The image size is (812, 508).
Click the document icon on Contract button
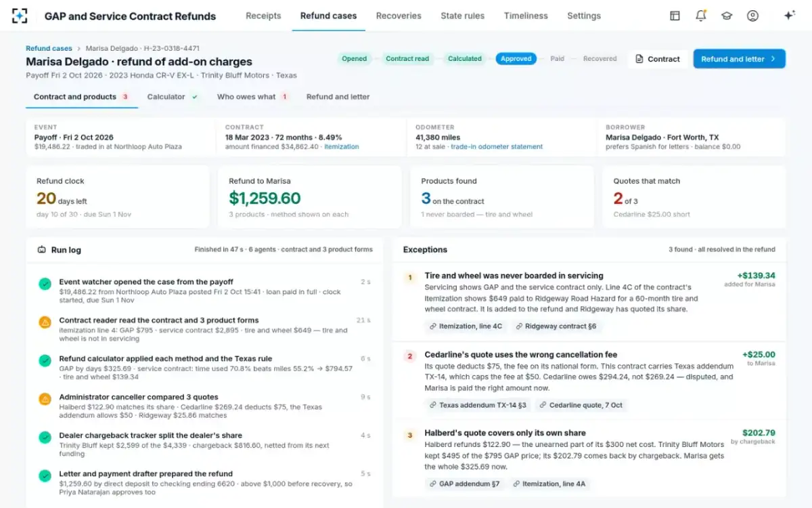639,59
